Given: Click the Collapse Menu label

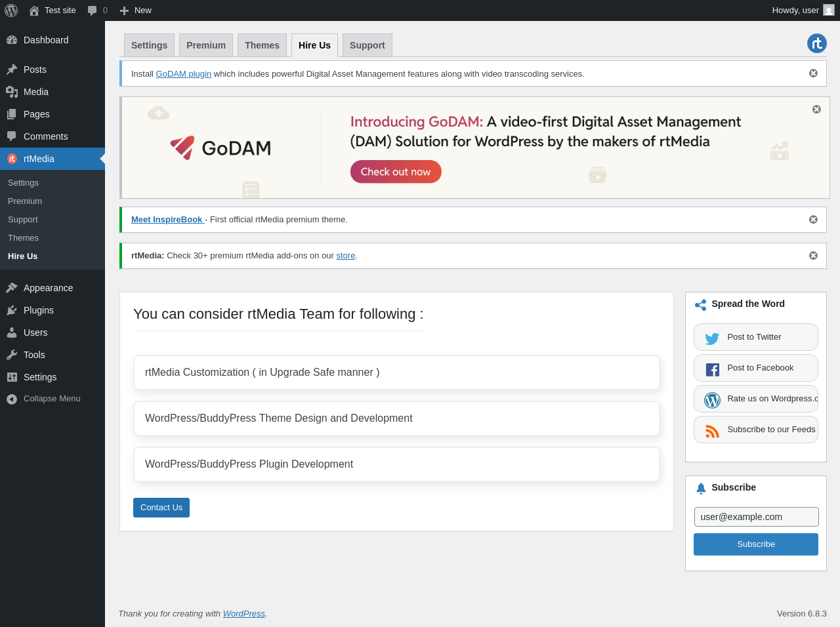Looking at the screenshot, I should 52,399.
